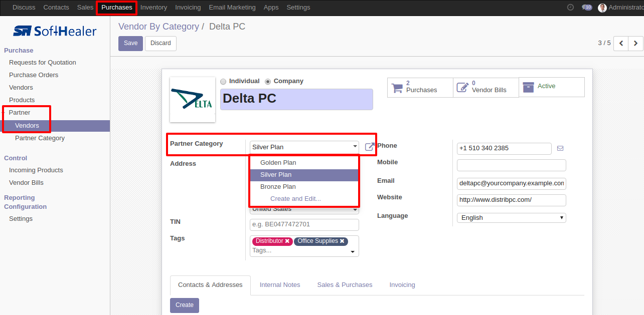The height and width of the screenshot is (315, 644).
Task: Click the Vendor By Category breadcrumb link
Action: coord(158,27)
